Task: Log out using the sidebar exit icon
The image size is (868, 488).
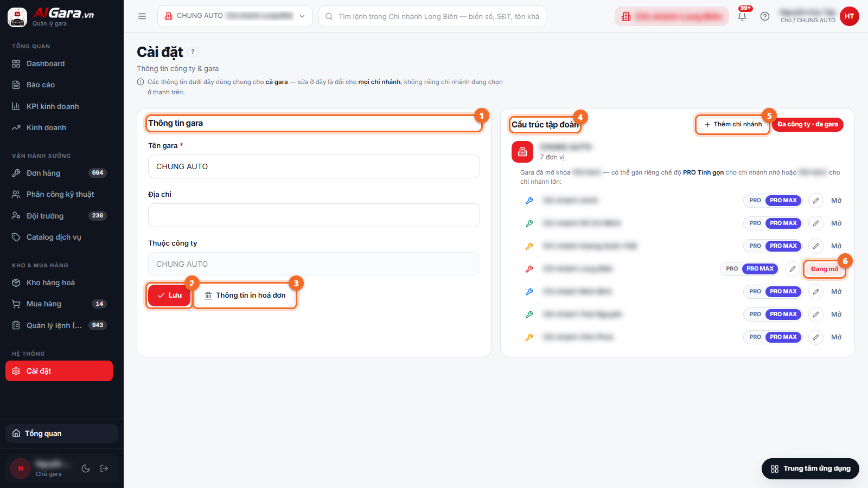Action: [104, 468]
